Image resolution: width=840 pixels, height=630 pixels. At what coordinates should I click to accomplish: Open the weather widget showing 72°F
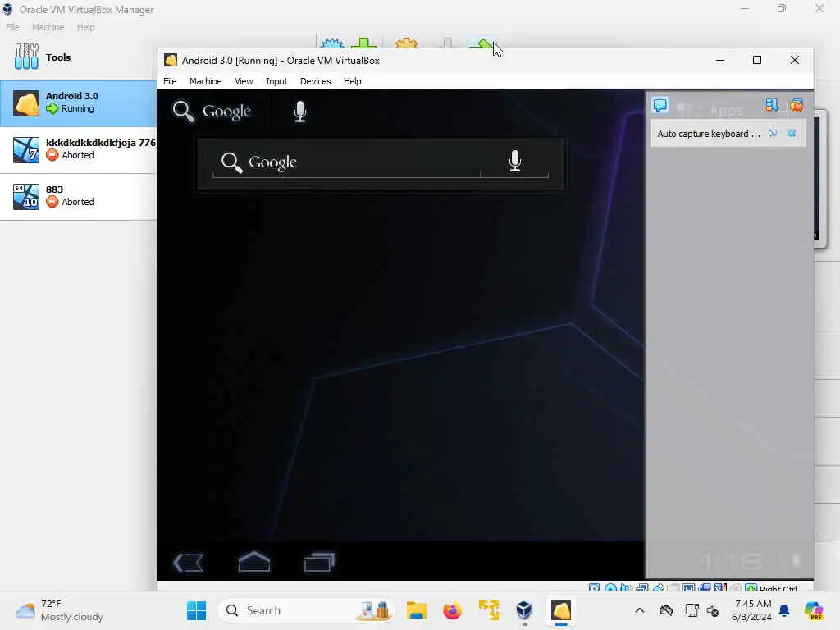(59, 610)
